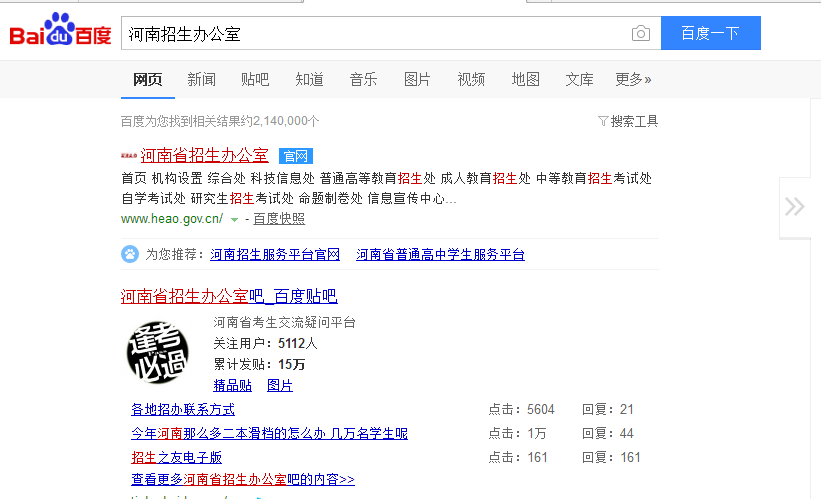Click the text 累计发贴：15万
821x499 pixels.
click(259, 364)
